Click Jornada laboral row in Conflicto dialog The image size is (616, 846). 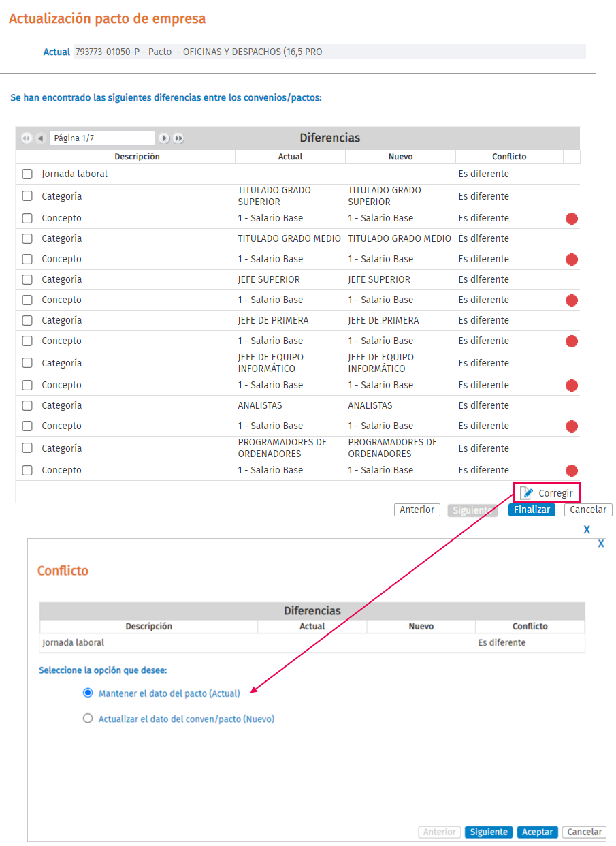coord(312,643)
